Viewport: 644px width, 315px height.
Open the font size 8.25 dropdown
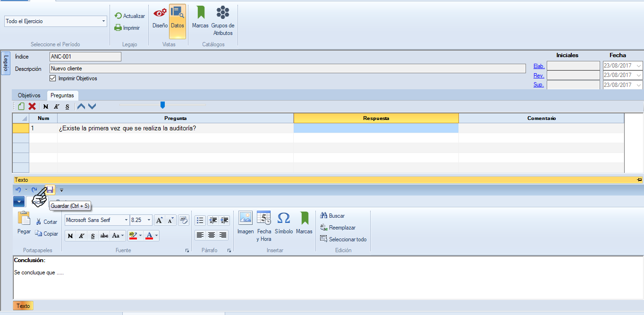coord(149,220)
